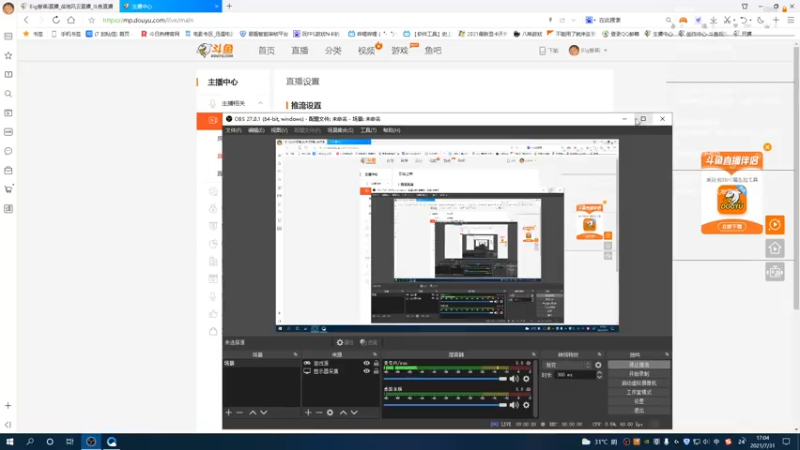Open source Filters button beside Properties
The width and height of the screenshot is (800, 450).
368,342
